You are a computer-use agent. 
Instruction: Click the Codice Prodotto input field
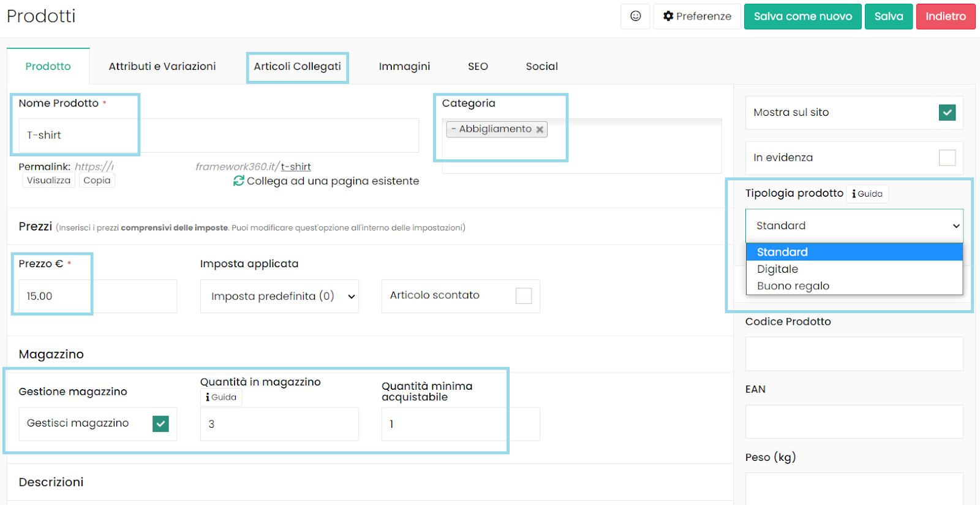coord(854,354)
